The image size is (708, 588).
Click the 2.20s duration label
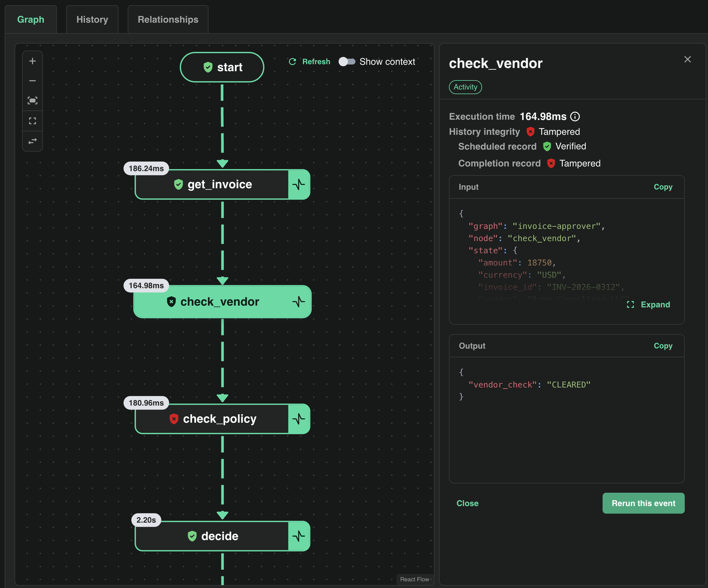[x=146, y=520]
